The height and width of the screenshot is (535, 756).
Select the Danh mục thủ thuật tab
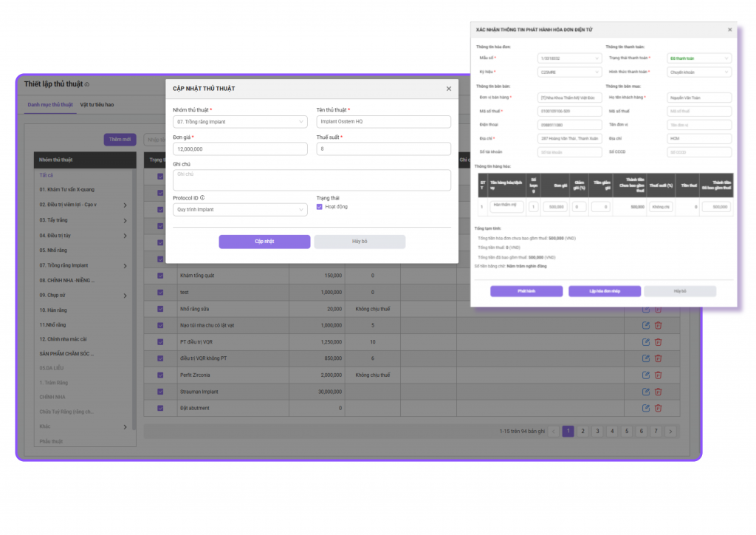tap(50, 105)
